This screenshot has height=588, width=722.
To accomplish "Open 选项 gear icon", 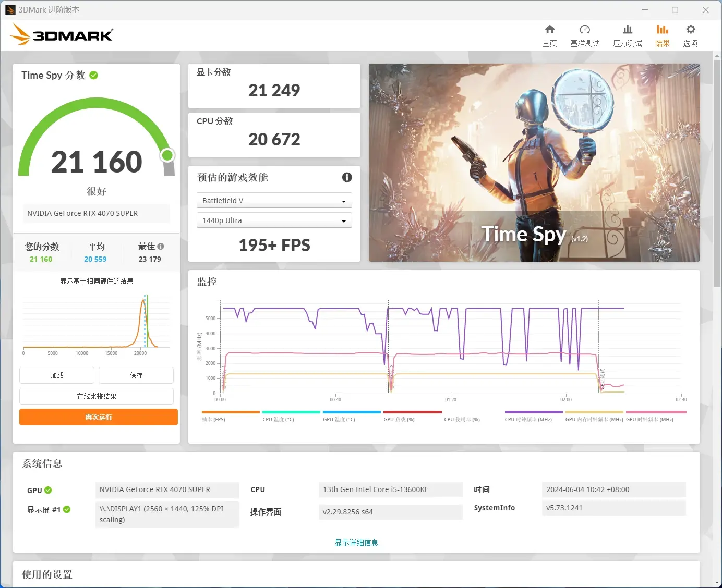I will (690, 30).
